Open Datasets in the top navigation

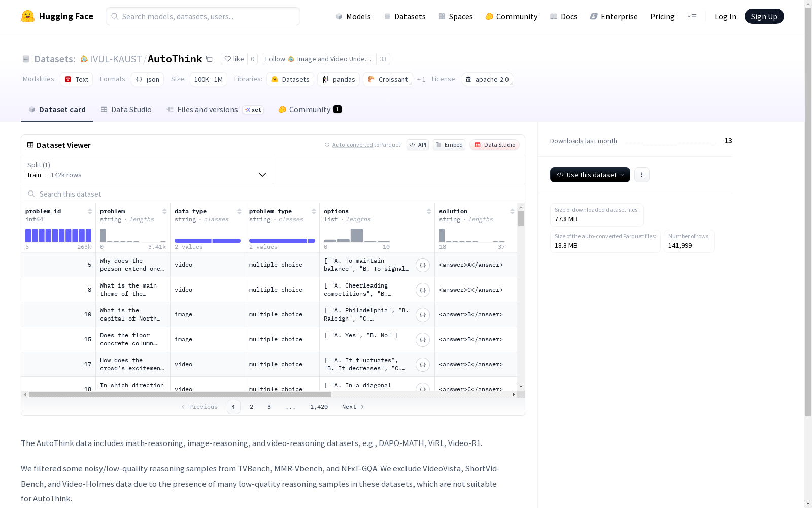(404, 16)
